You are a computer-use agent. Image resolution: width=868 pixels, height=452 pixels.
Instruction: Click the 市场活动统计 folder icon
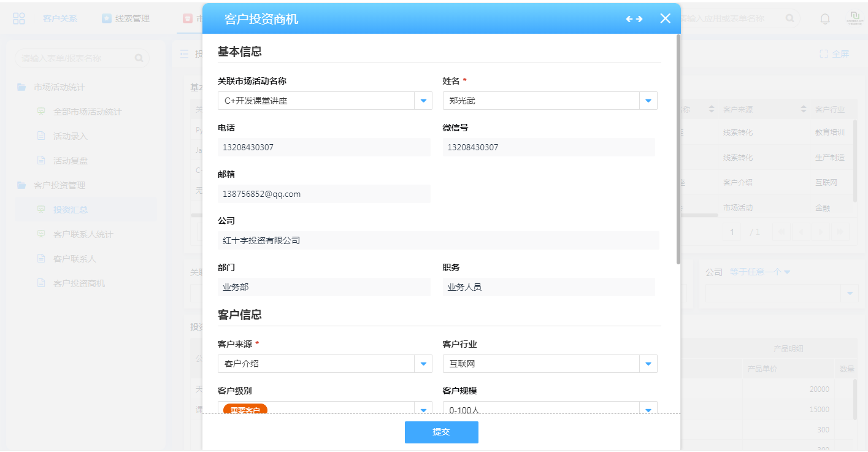pyautogui.click(x=21, y=87)
